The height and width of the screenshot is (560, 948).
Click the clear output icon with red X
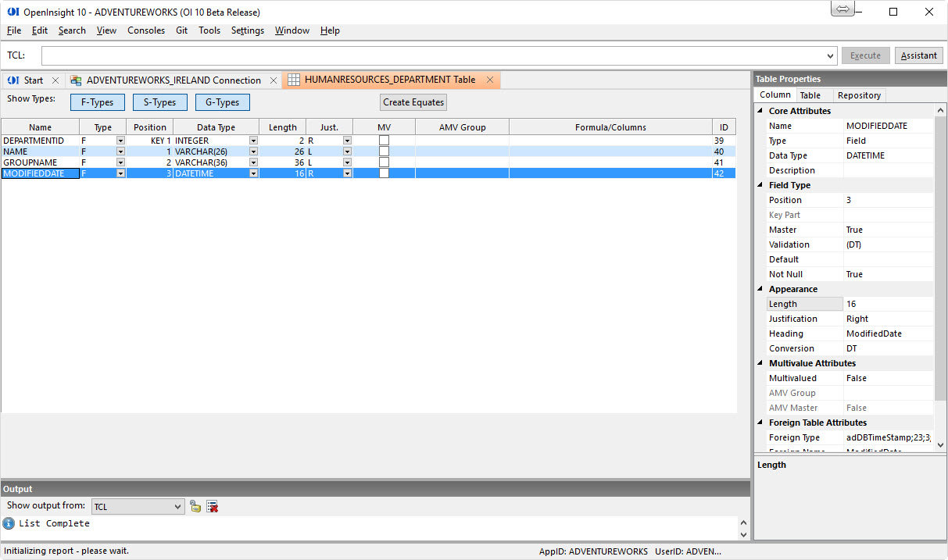(212, 507)
